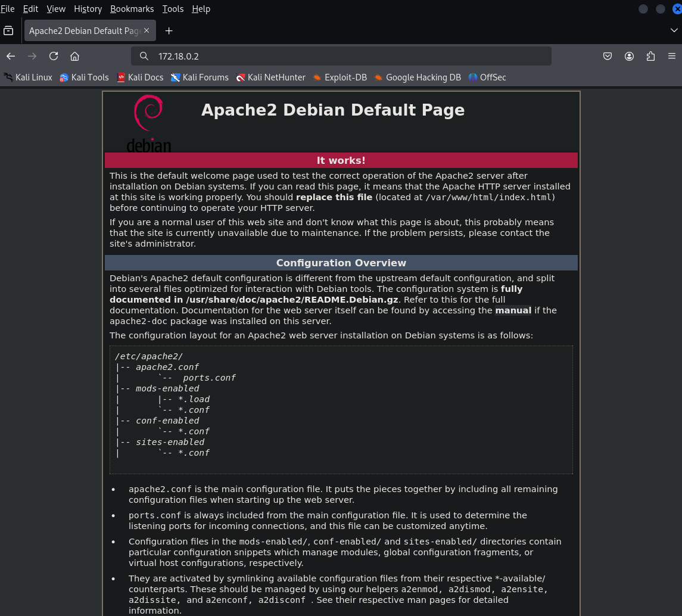Click the '/etc/apache2/' line in config tree
The image size is (682, 616).
149,356
